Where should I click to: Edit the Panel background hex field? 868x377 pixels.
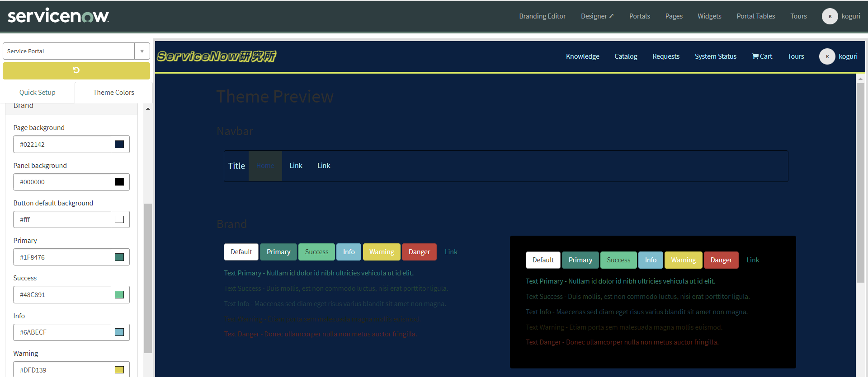pos(62,182)
